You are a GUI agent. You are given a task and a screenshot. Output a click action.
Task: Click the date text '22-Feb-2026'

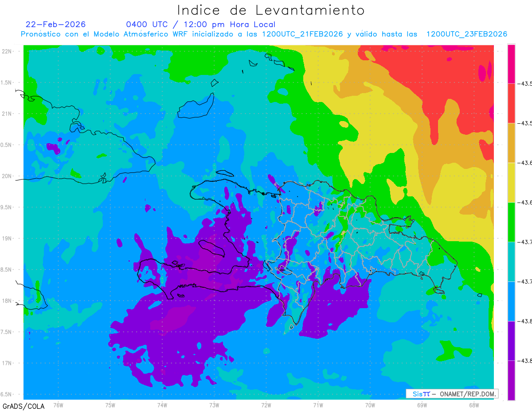click(56, 24)
